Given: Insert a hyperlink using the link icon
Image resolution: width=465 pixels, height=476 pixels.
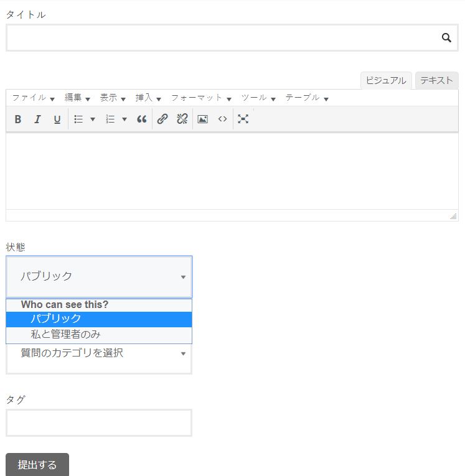Looking at the screenshot, I should click(x=162, y=119).
